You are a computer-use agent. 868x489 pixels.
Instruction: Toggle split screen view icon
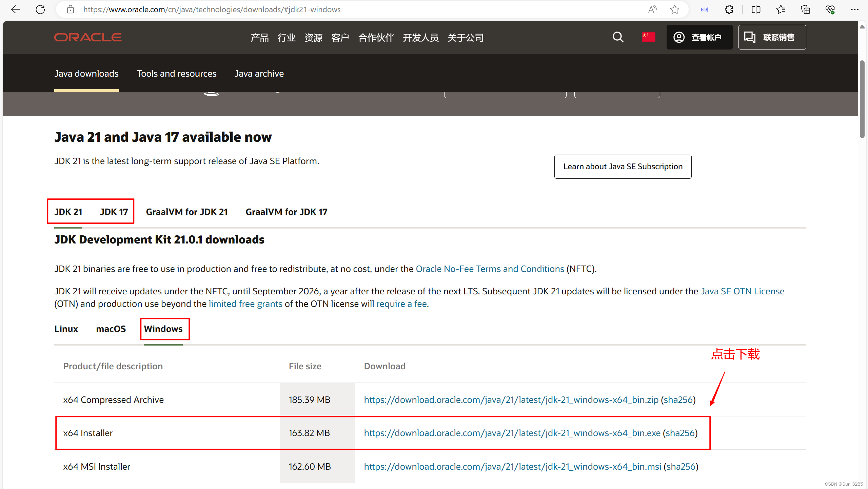(x=756, y=9)
